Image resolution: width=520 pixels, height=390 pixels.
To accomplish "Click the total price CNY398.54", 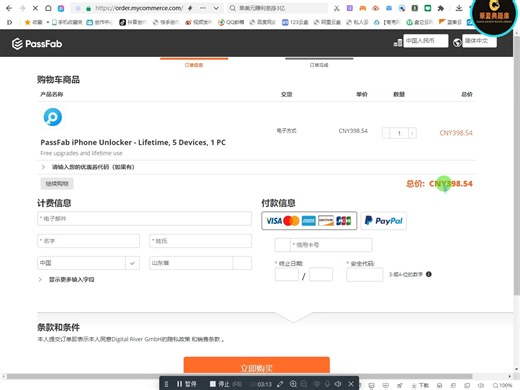I will tap(451, 184).
